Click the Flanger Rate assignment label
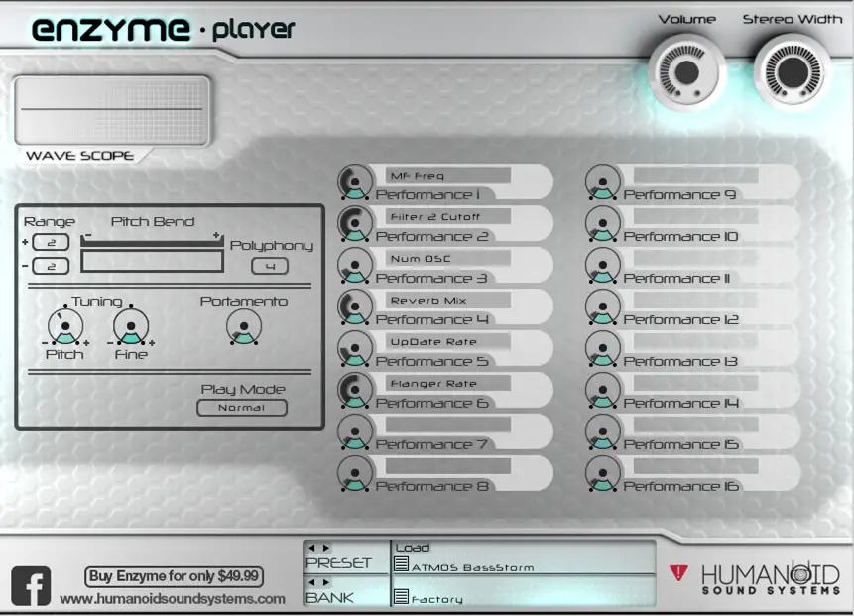 coord(433,384)
